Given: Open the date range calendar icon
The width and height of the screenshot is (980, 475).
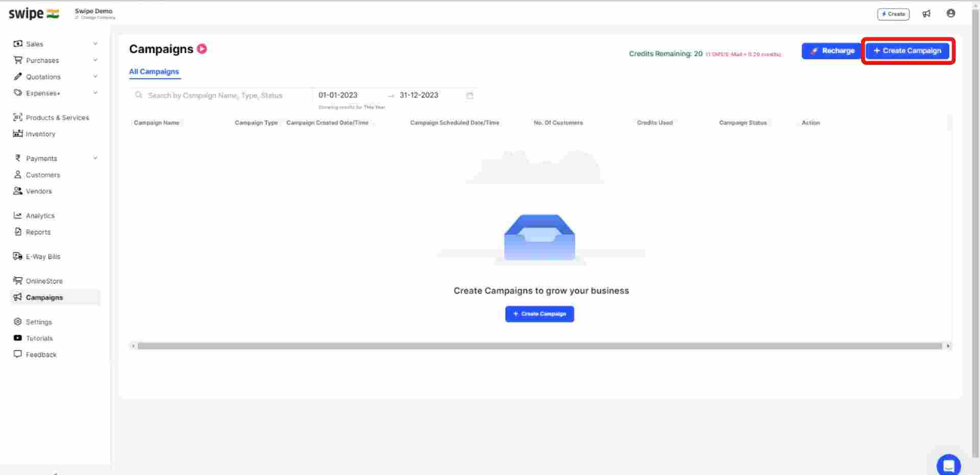Looking at the screenshot, I should [470, 96].
